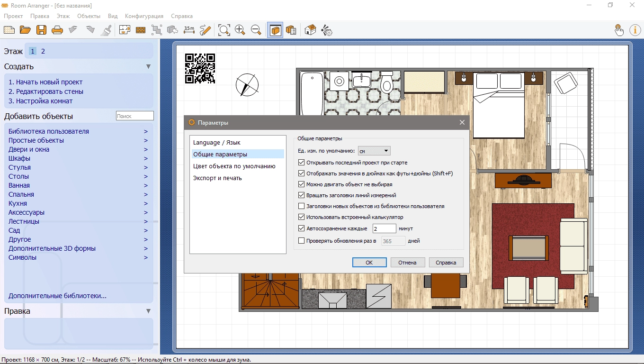
Task: Click the dialog 'Справка' button
Action: [x=446, y=263]
